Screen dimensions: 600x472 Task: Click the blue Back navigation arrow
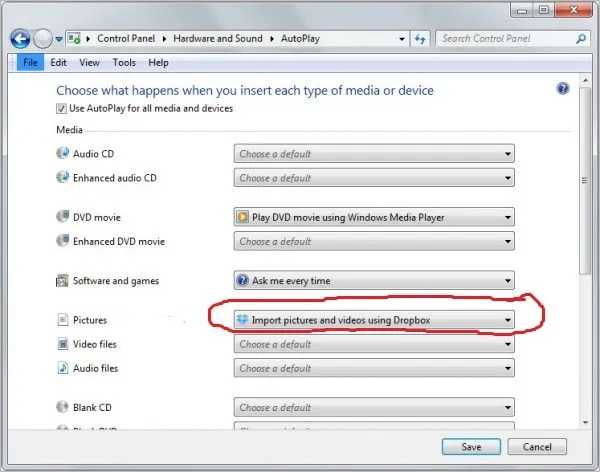[x=20, y=39]
